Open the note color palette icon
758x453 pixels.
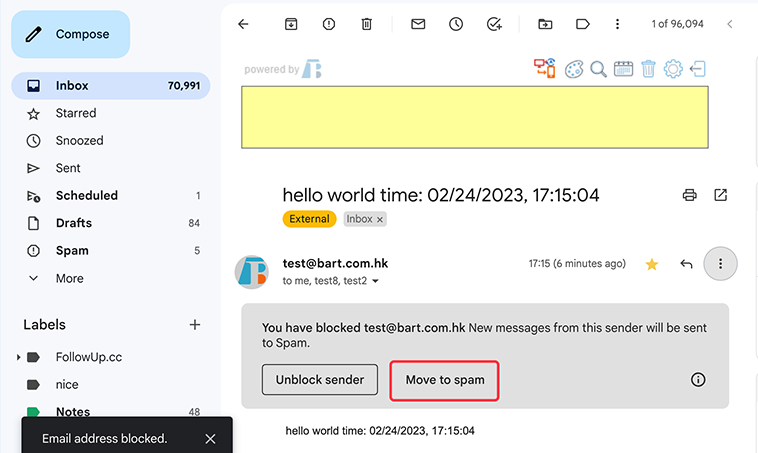(574, 69)
